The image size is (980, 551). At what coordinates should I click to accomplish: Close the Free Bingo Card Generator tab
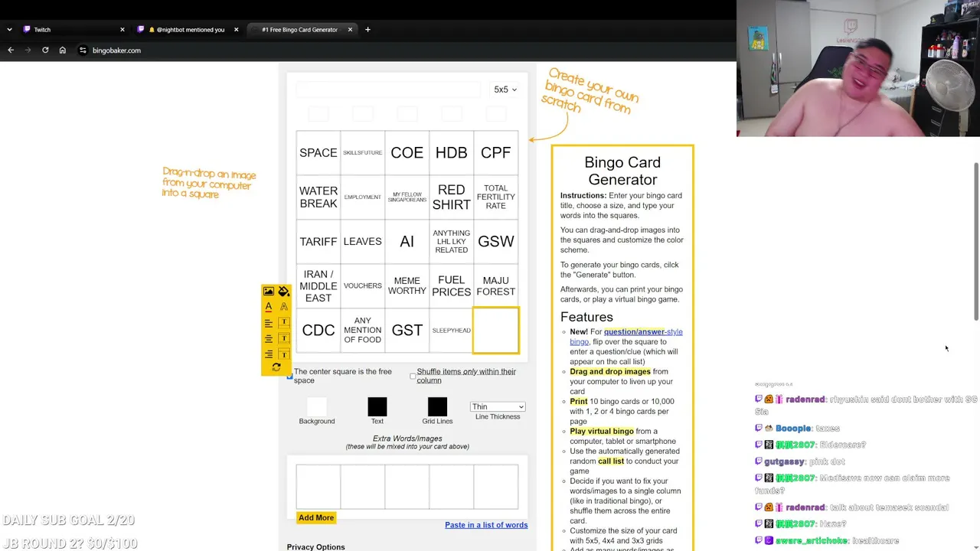pyautogui.click(x=350, y=30)
